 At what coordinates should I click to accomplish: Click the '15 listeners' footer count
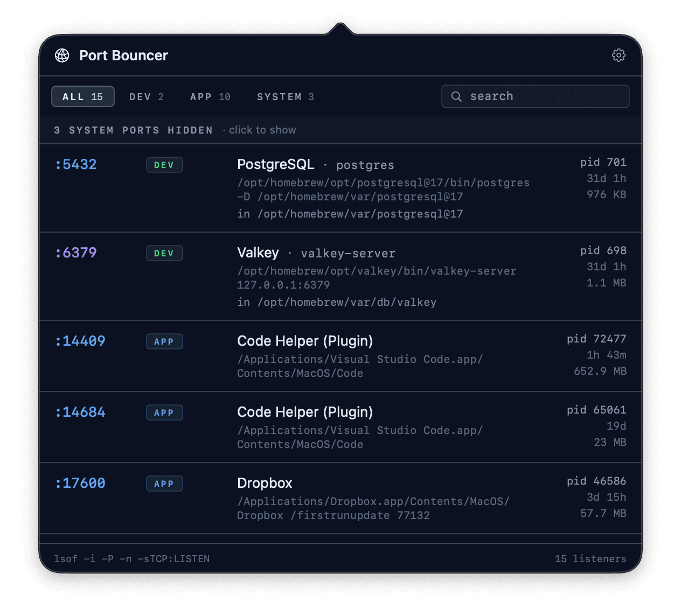pos(590,559)
